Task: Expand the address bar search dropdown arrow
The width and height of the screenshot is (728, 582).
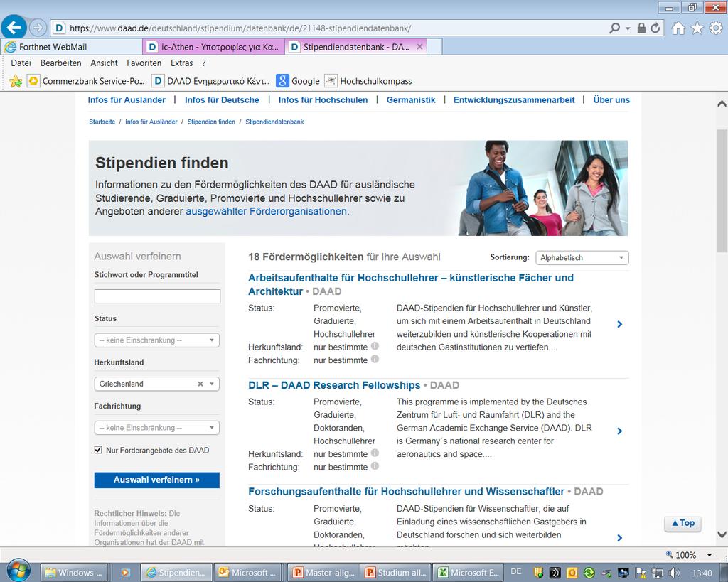Action: (x=628, y=28)
